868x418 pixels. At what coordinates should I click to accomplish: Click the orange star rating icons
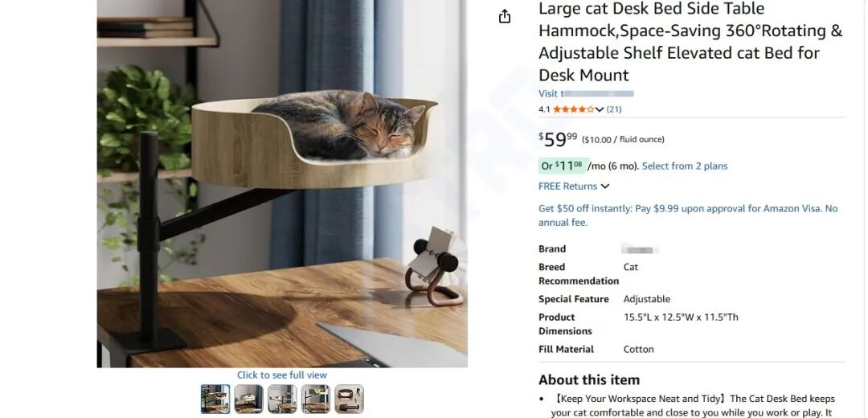(x=573, y=109)
